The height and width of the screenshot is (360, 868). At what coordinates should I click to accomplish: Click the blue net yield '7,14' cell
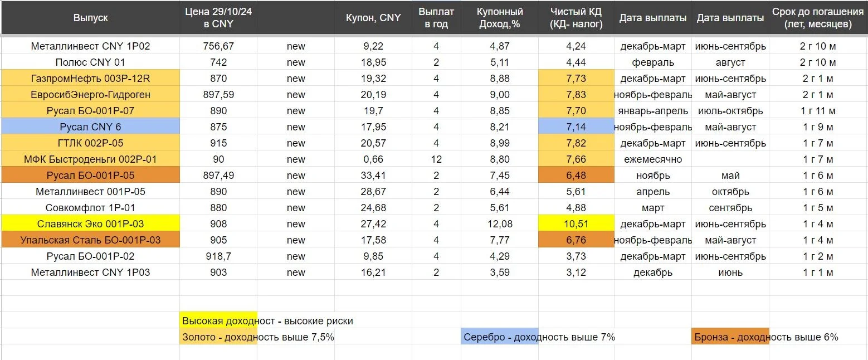[x=576, y=127]
